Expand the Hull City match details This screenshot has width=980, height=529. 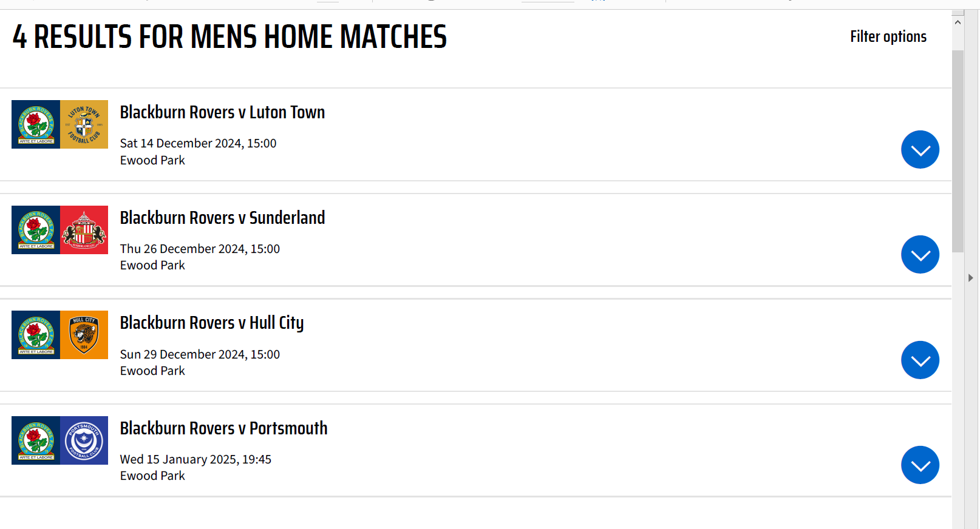920,360
